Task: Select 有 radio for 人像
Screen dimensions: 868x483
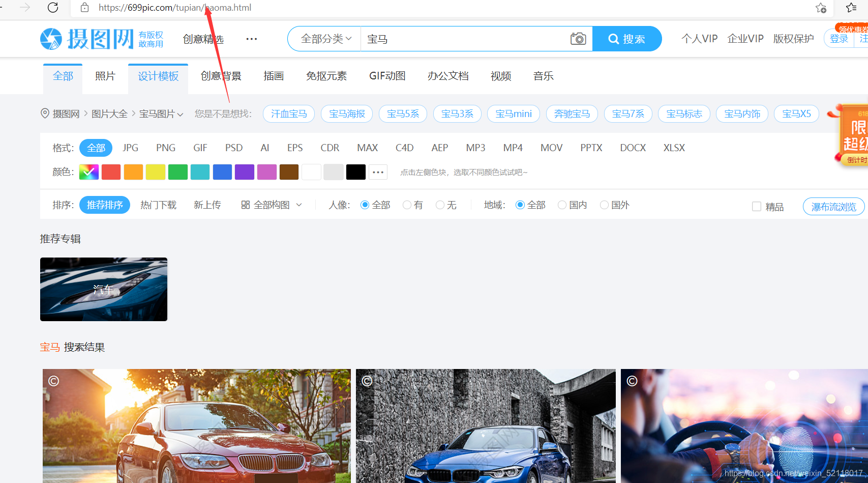Action: (407, 205)
